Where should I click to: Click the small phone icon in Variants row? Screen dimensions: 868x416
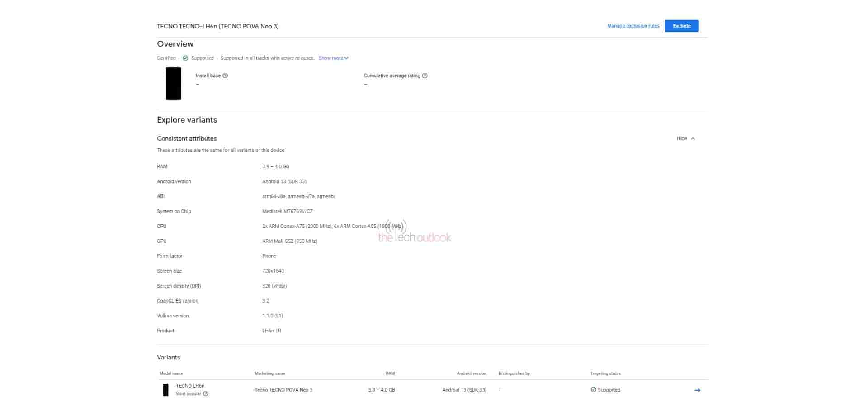point(165,390)
